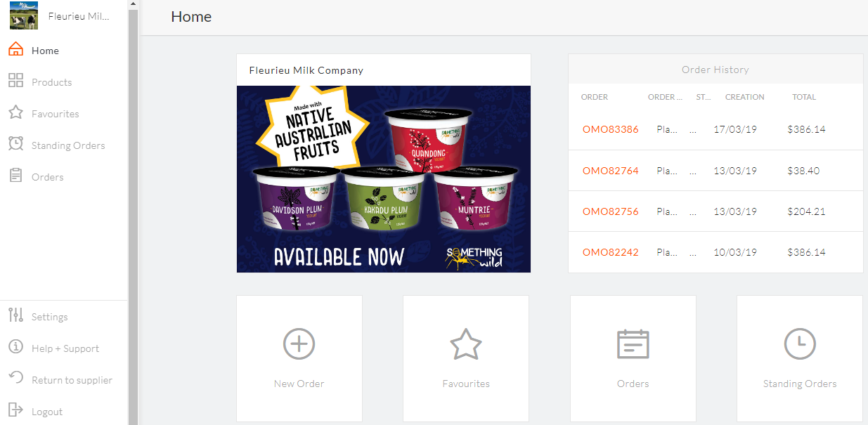Viewport: 868px width, 425px height.
Task: Click the Home house icon in sidebar
Action: [x=15, y=50]
